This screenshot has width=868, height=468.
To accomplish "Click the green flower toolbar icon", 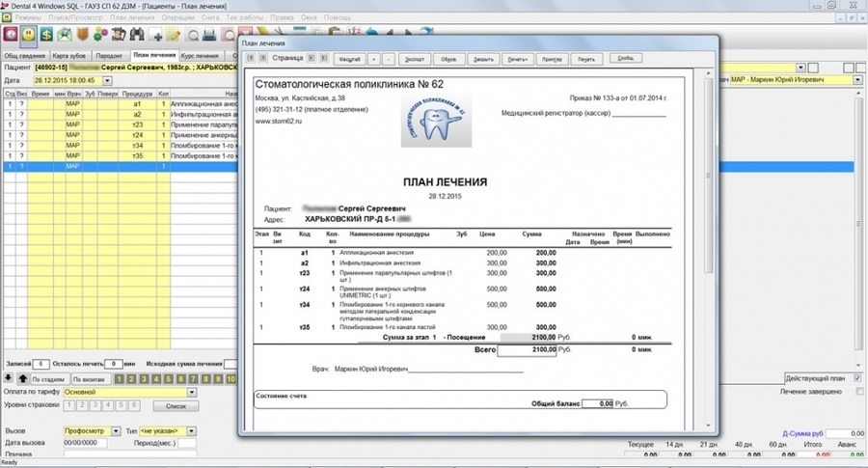I will [x=100, y=35].
